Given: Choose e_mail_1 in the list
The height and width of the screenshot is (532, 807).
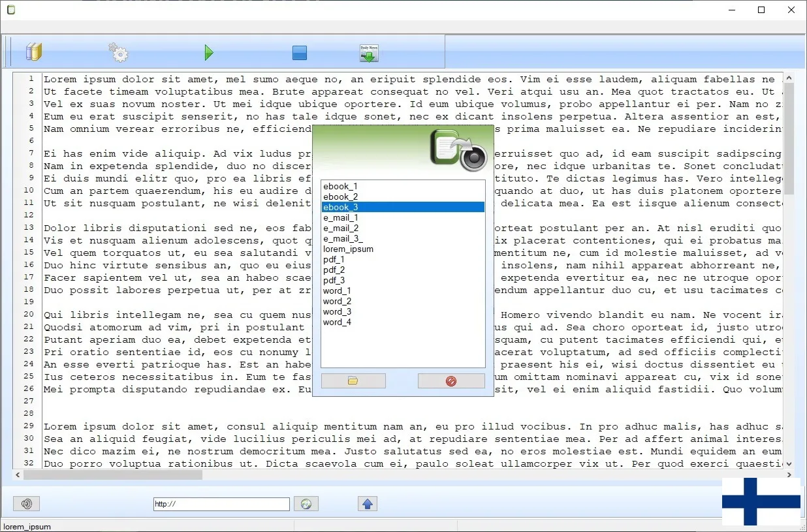Looking at the screenshot, I should click(x=341, y=218).
